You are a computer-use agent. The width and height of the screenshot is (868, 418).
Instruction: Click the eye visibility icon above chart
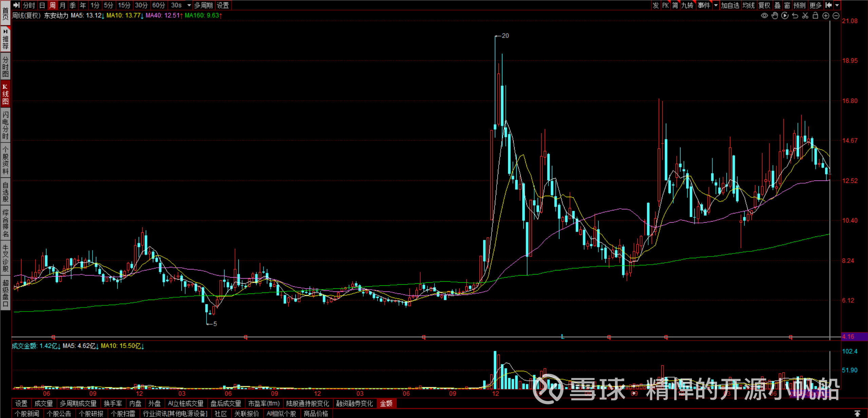(x=764, y=16)
